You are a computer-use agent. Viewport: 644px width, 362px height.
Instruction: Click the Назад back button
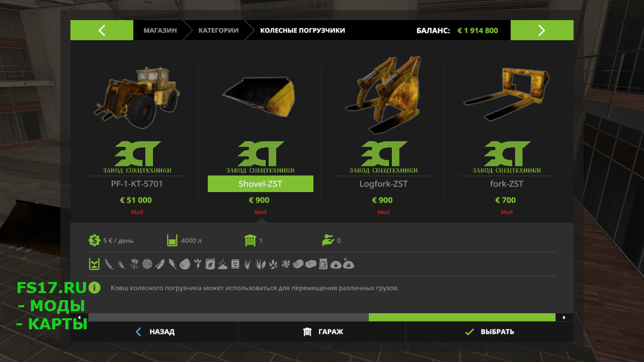(x=154, y=332)
